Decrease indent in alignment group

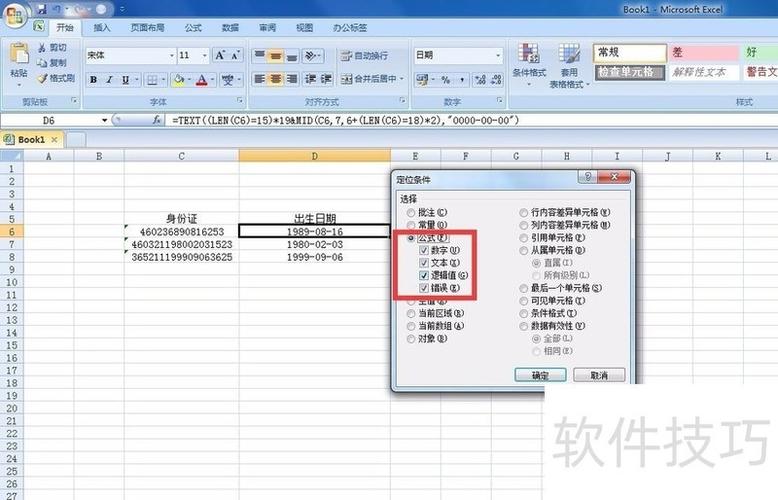pyautogui.click(x=311, y=79)
